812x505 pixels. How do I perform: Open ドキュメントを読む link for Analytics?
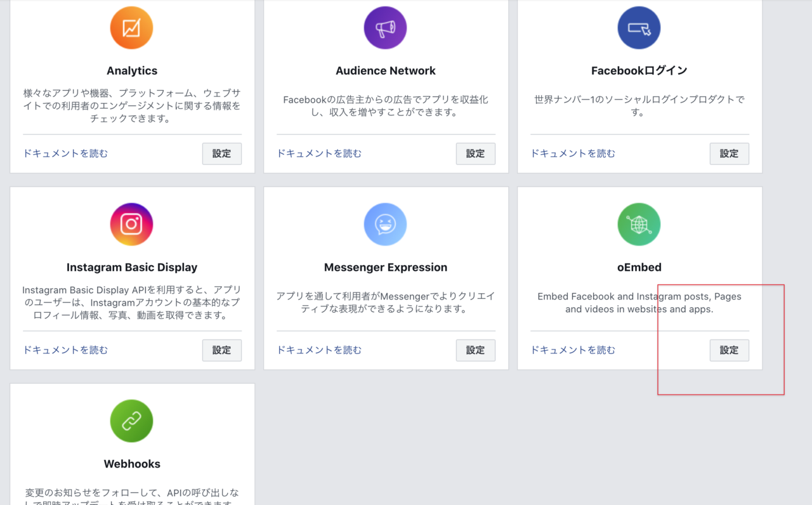[x=66, y=154]
